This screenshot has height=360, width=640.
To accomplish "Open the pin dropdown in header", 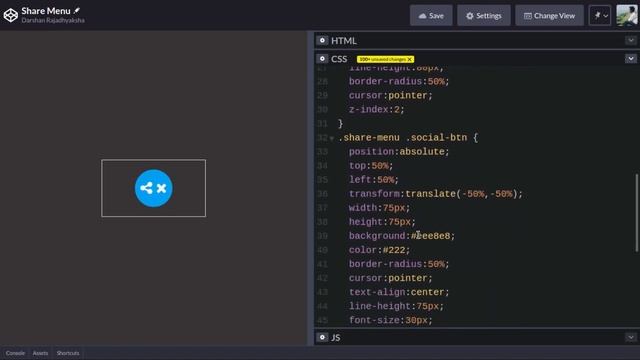I will 600,16.
